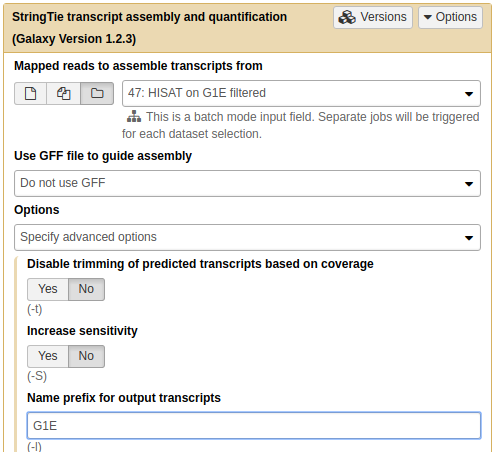
Task: Click the Versions cubes icon
Action: point(347,17)
